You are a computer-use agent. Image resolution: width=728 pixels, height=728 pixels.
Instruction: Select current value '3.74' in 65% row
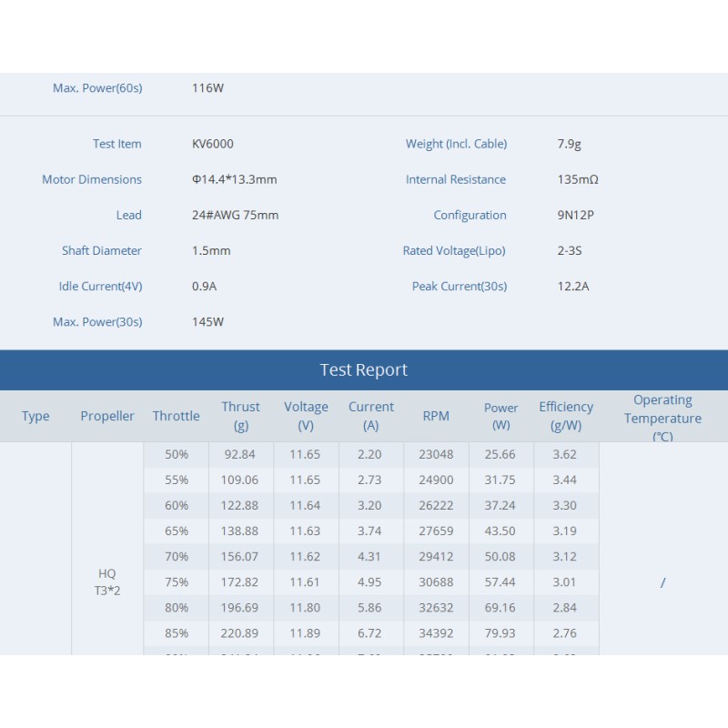369,531
